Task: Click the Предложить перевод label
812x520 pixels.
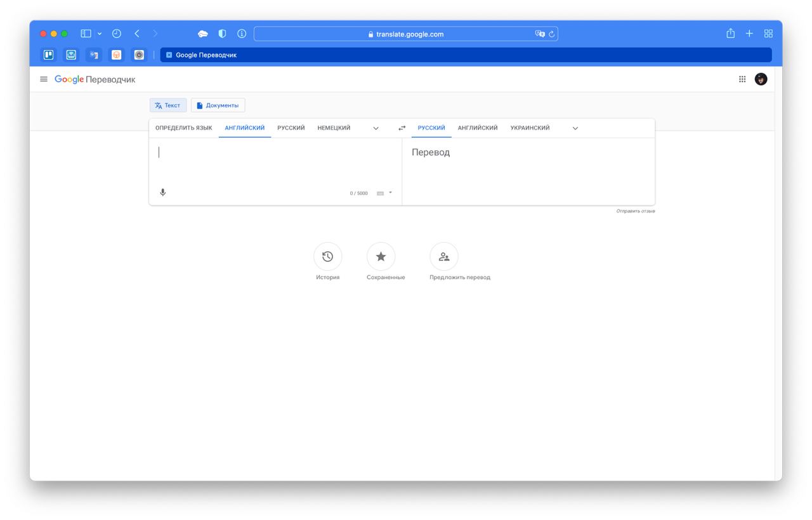Action: 460,277
